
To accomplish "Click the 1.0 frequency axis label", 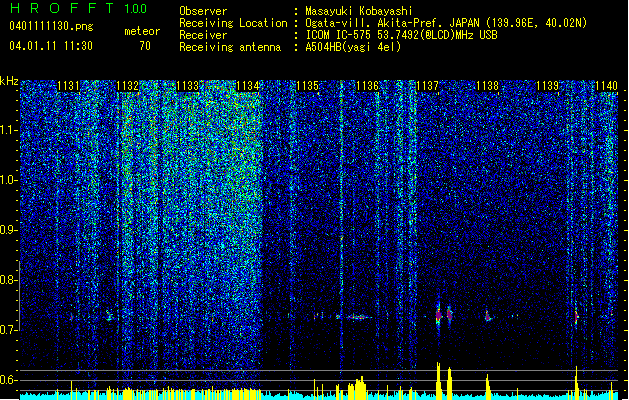I will [x=8, y=180].
